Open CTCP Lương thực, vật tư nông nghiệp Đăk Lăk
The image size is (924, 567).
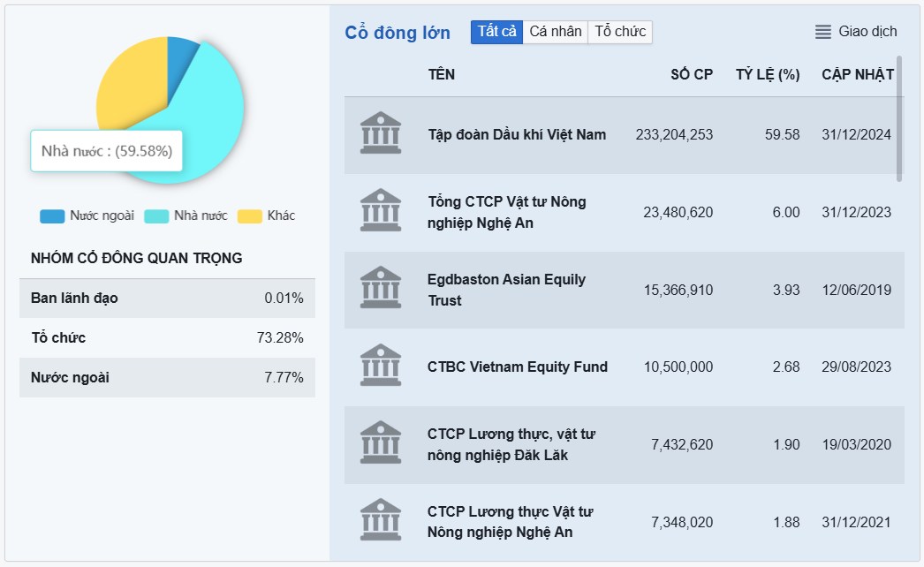pos(511,444)
